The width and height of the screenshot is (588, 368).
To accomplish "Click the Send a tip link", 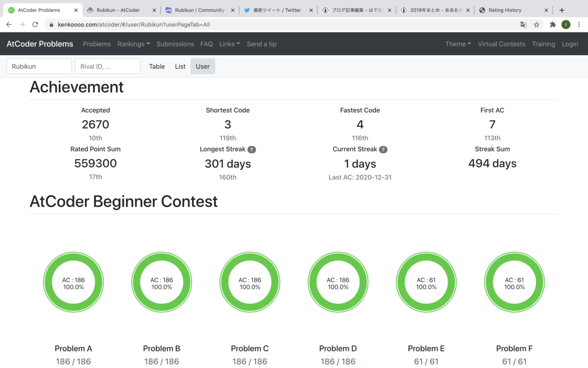I will click(262, 44).
